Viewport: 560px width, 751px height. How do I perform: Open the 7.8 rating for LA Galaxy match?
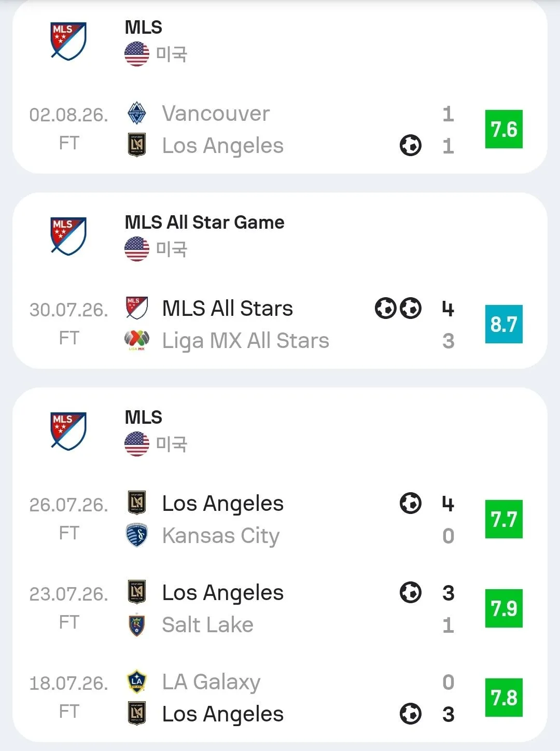[504, 698]
